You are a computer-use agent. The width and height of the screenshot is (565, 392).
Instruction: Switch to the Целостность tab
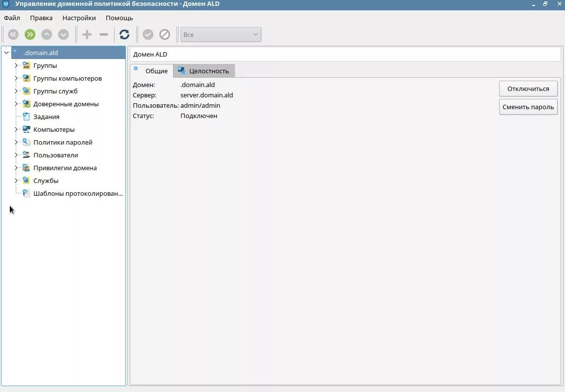(x=204, y=71)
